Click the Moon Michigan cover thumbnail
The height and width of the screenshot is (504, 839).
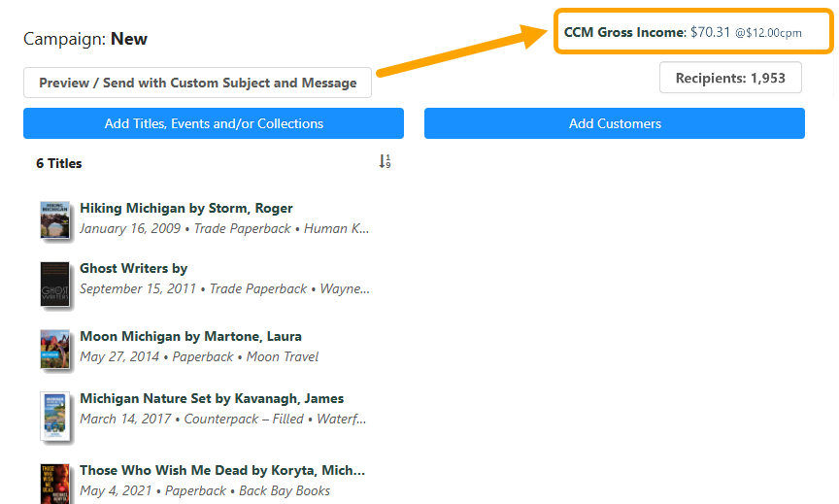click(55, 349)
